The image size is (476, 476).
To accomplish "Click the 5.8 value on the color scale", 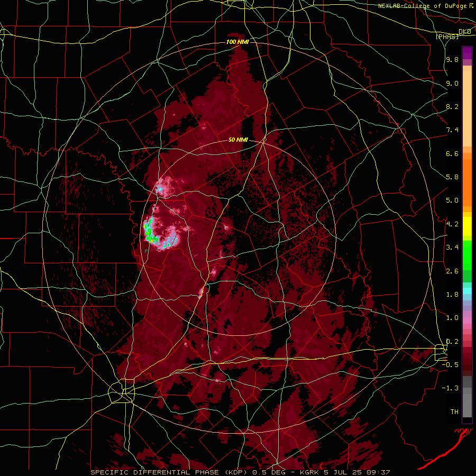I will point(452,177).
